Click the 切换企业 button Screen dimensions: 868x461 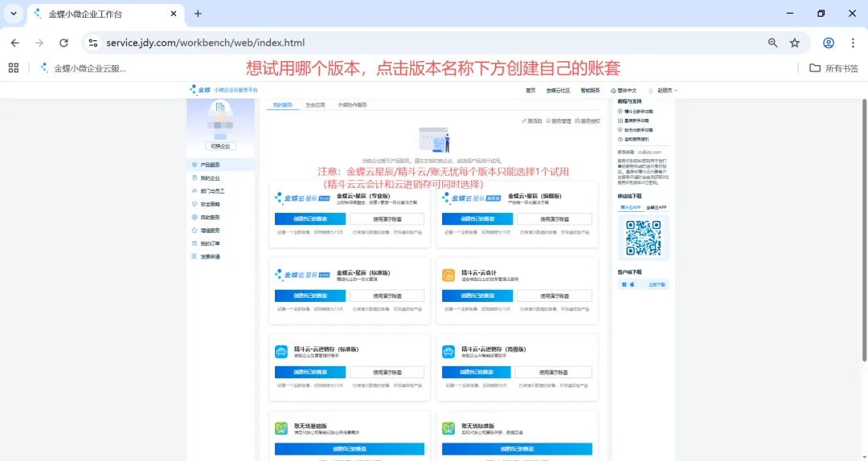[x=220, y=146]
